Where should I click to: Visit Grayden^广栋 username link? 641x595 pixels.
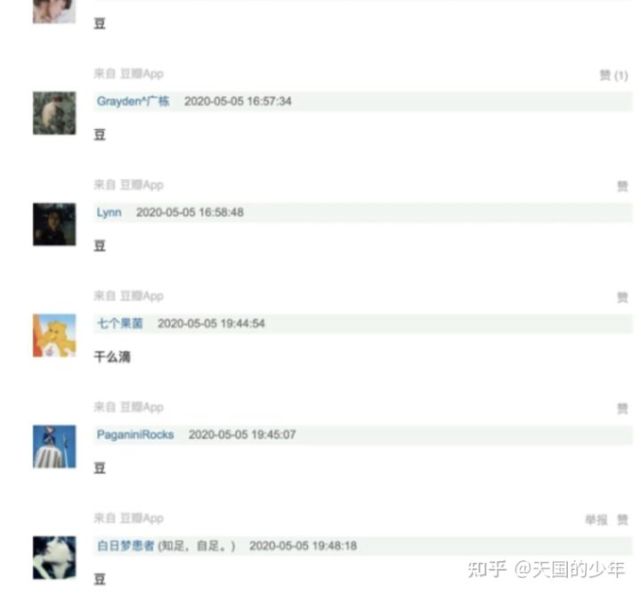tap(133, 101)
